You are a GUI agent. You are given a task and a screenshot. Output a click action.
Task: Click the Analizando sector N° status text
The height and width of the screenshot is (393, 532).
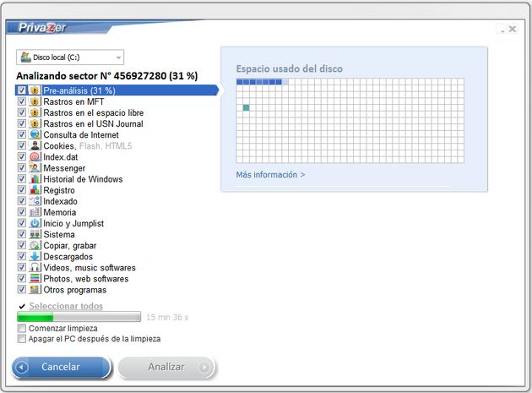(107, 76)
